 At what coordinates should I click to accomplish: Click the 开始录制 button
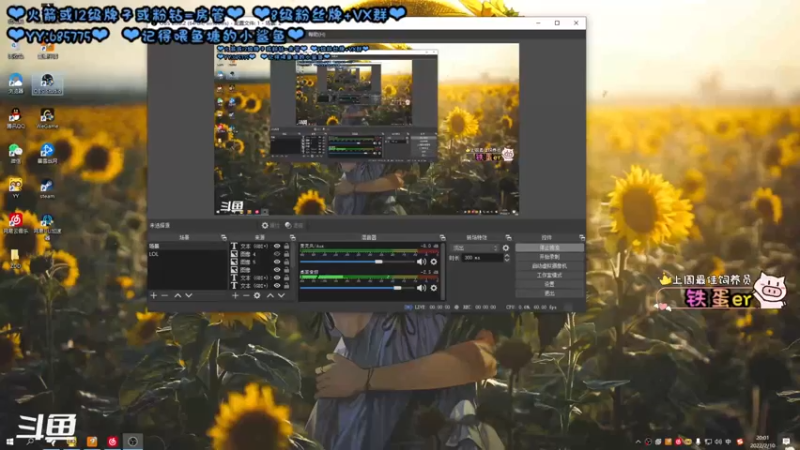[549, 257]
